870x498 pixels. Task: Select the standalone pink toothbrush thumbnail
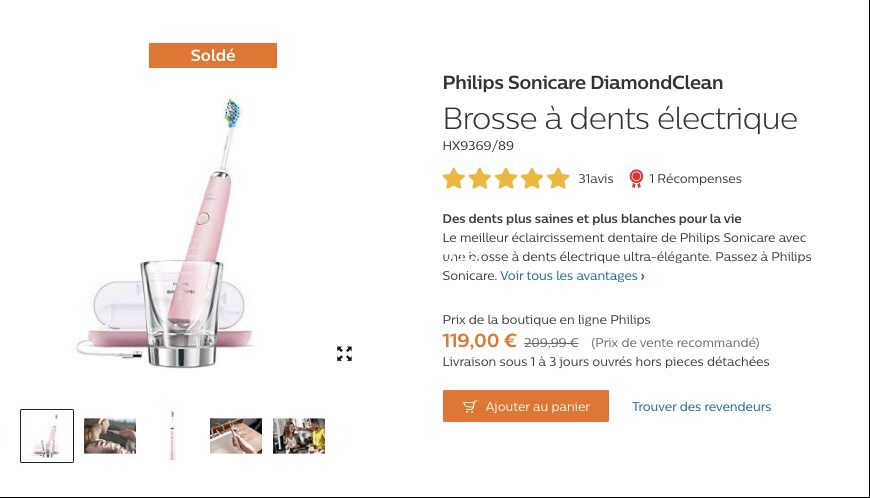tap(173, 436)
